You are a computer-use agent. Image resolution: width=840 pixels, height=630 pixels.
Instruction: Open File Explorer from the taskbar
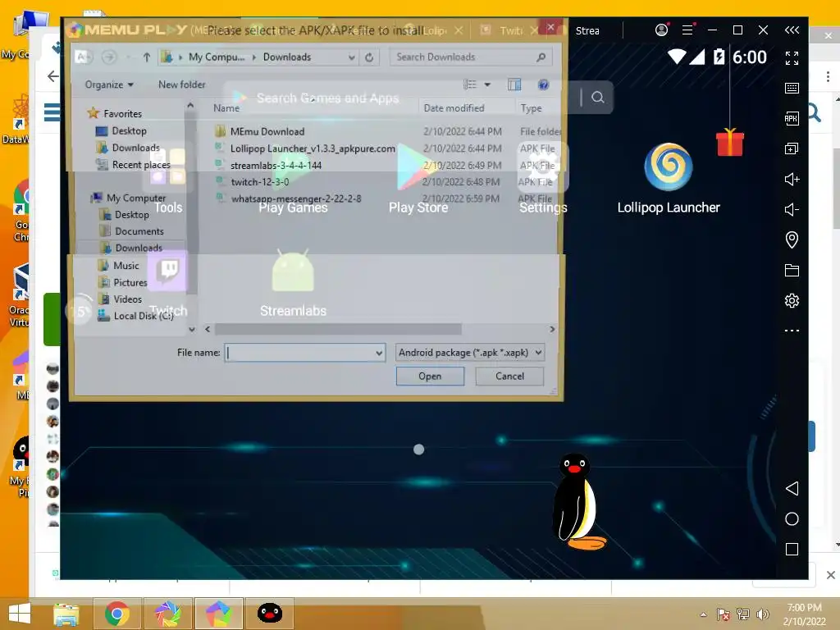click(66, 614)
